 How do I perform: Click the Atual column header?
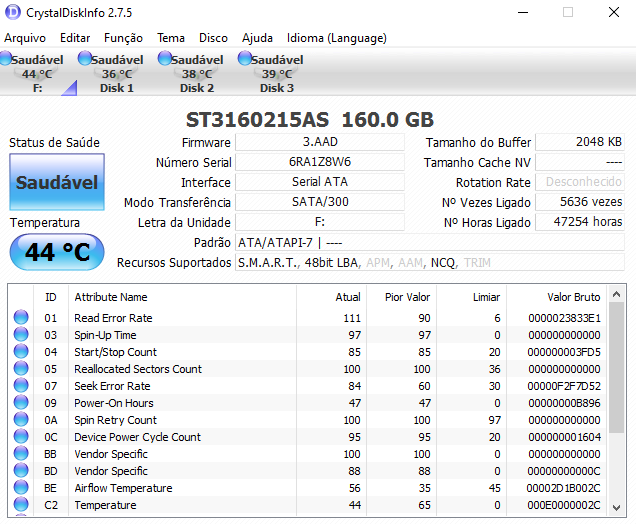[332, 297]
